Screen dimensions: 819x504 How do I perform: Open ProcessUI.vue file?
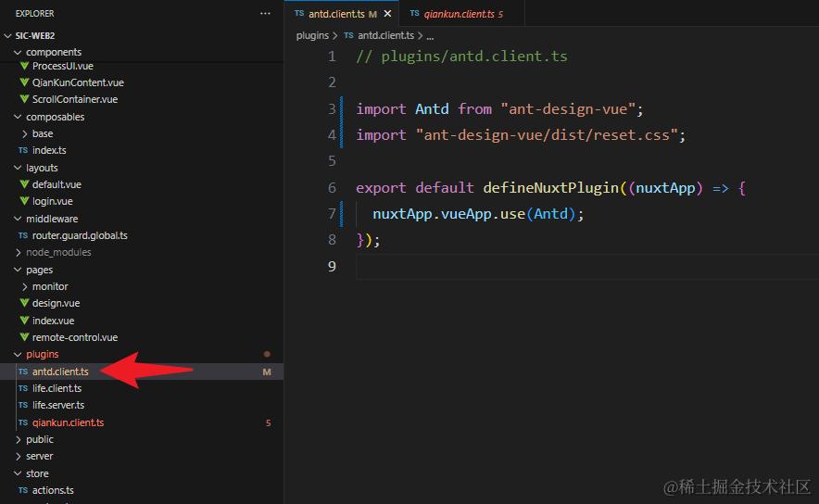point(63,66)
